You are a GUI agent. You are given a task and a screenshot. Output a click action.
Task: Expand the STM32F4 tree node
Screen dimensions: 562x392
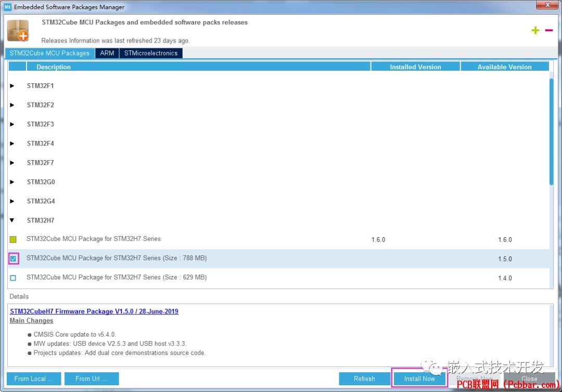12,143
